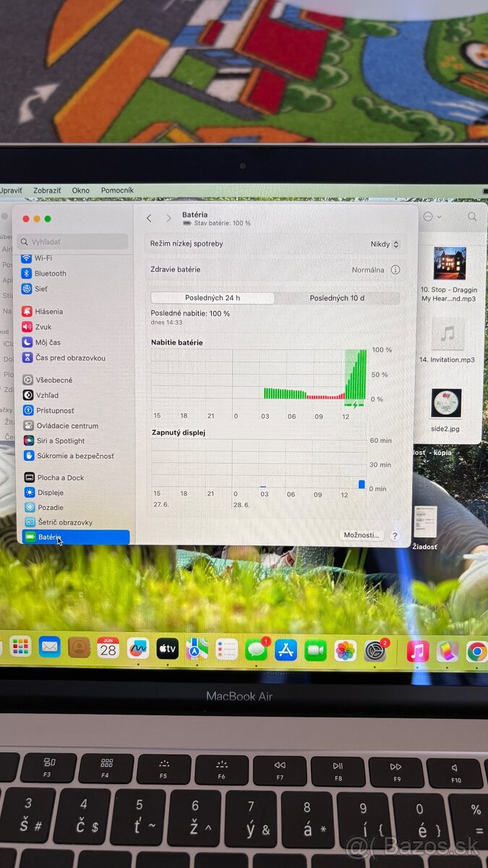Image resolution: width=488 pixels, height=868 pixels.
Task: Switch to Posledných 10 d tab
Action: [337, 298]
